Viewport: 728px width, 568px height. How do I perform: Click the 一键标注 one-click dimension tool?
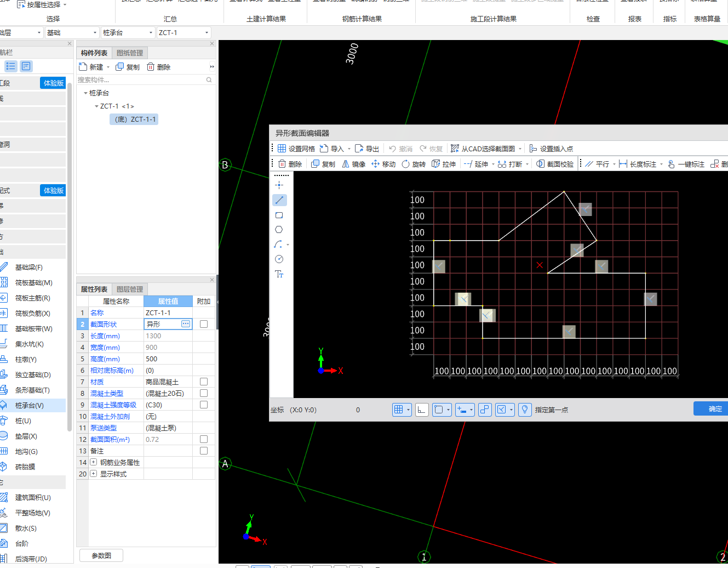[686, 164]
